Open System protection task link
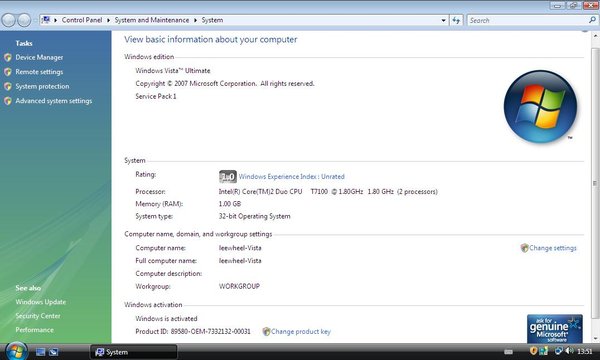 tap(42, 86)
